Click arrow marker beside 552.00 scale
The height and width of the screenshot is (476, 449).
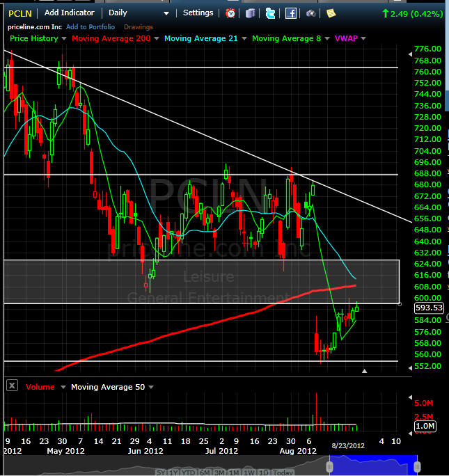[410, 368]
